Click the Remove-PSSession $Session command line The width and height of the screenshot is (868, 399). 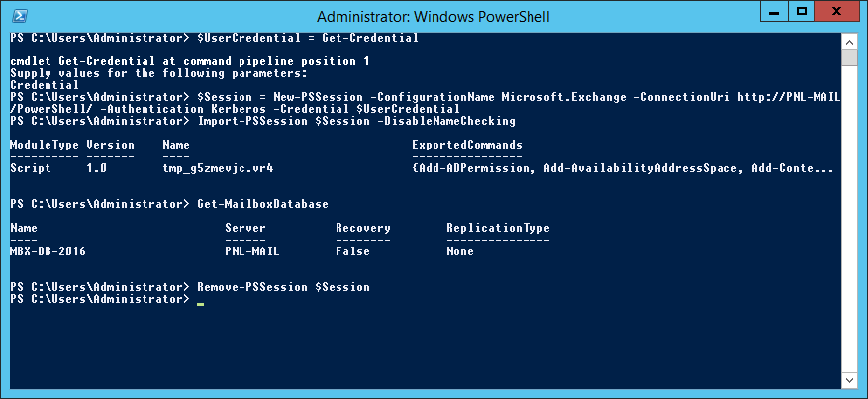(x=283, y=287)
